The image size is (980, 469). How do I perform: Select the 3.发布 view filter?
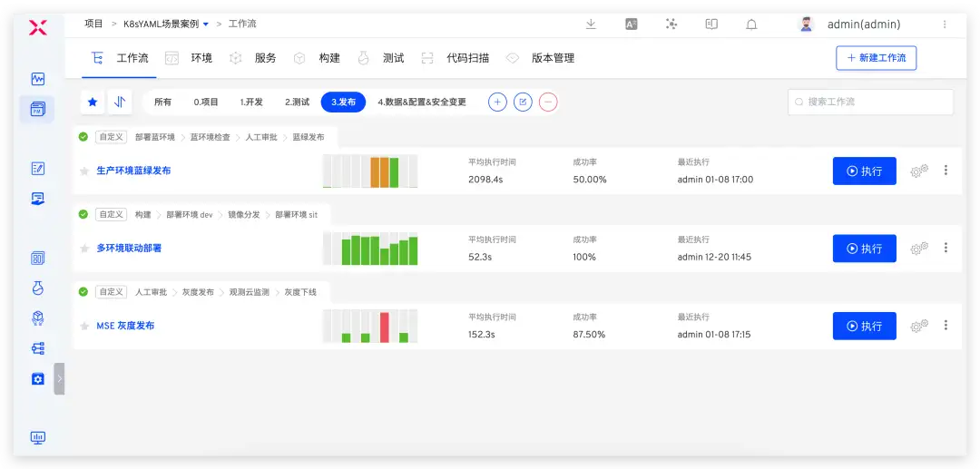click(343, 102)
